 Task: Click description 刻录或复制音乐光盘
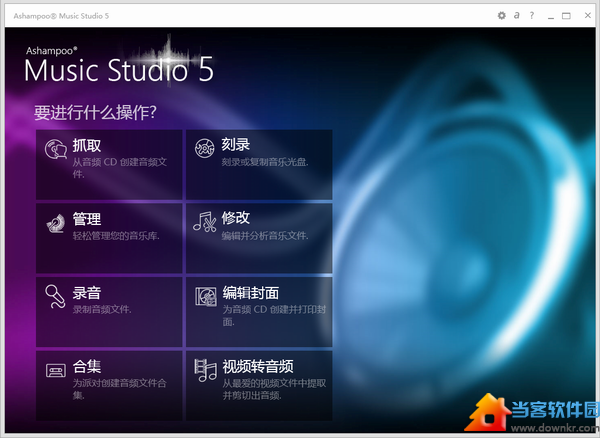point(265,162)
